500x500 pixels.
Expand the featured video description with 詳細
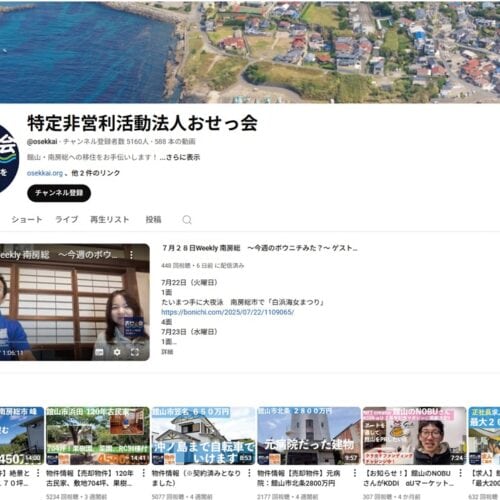click(167, 352)
